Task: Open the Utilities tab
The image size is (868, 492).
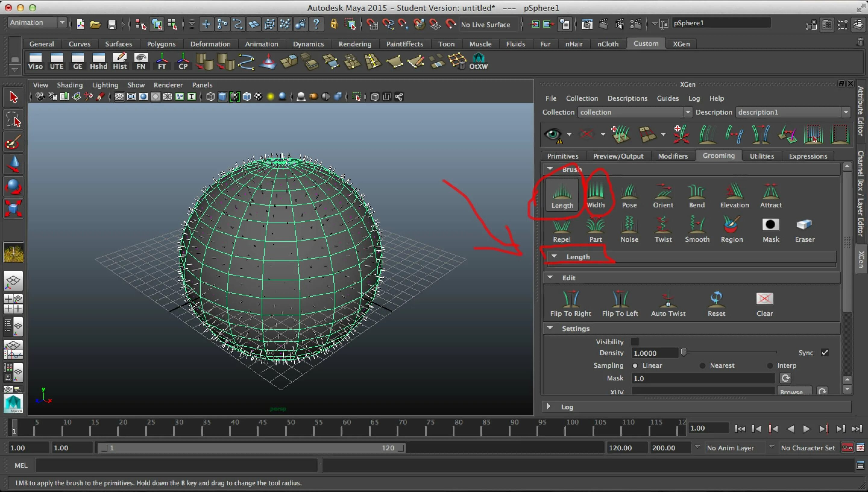Action: click(x=762, y=156)
